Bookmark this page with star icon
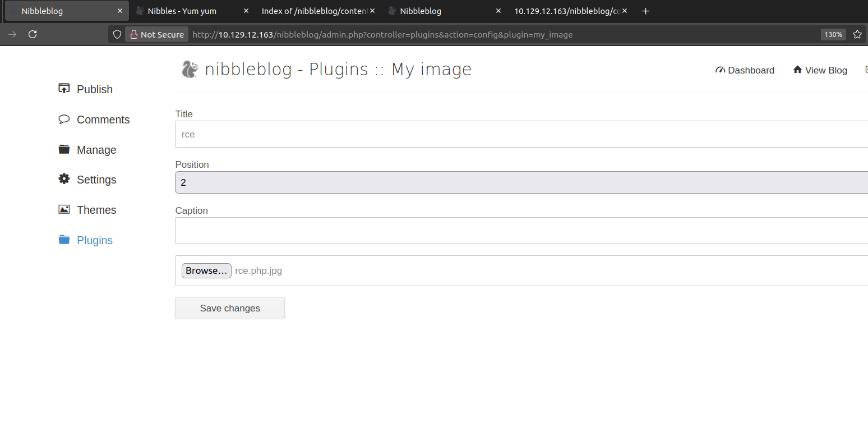 coord(857,34)
